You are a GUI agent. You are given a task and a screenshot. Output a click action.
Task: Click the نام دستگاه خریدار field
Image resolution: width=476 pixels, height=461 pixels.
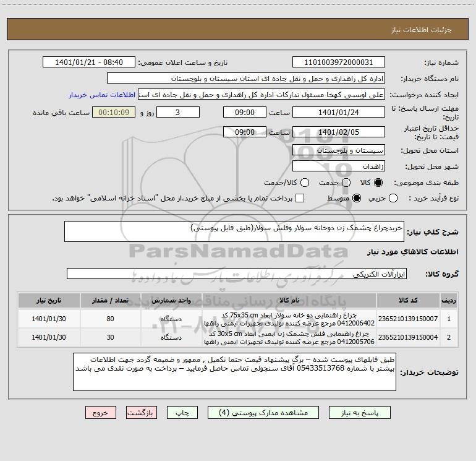coord(246,79)
